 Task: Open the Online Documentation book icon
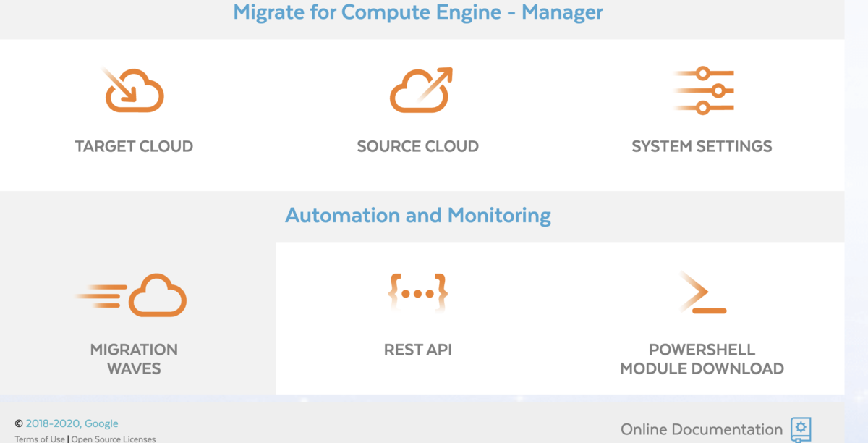pyautogui.click(x=801, y=428)
